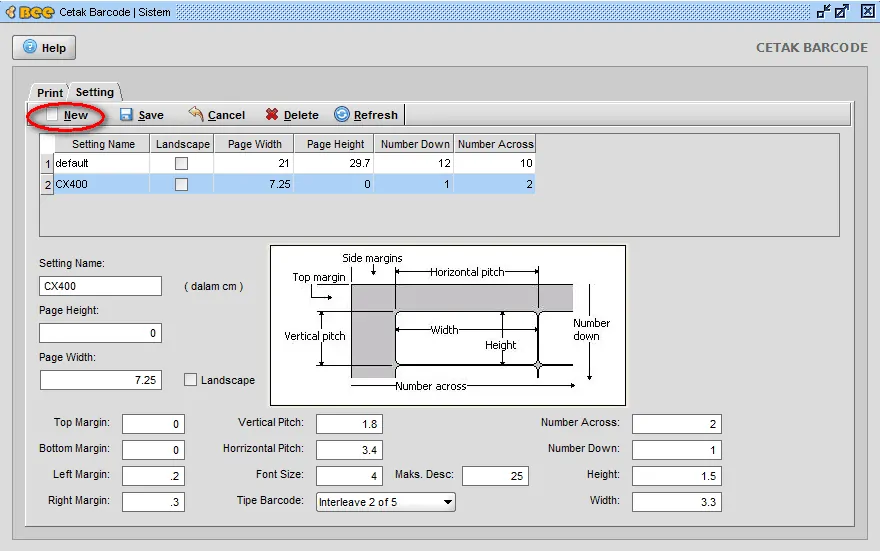This screenshot has width=880, height=551.
Task: Click the New record toolbar icon
Action: 52,115
